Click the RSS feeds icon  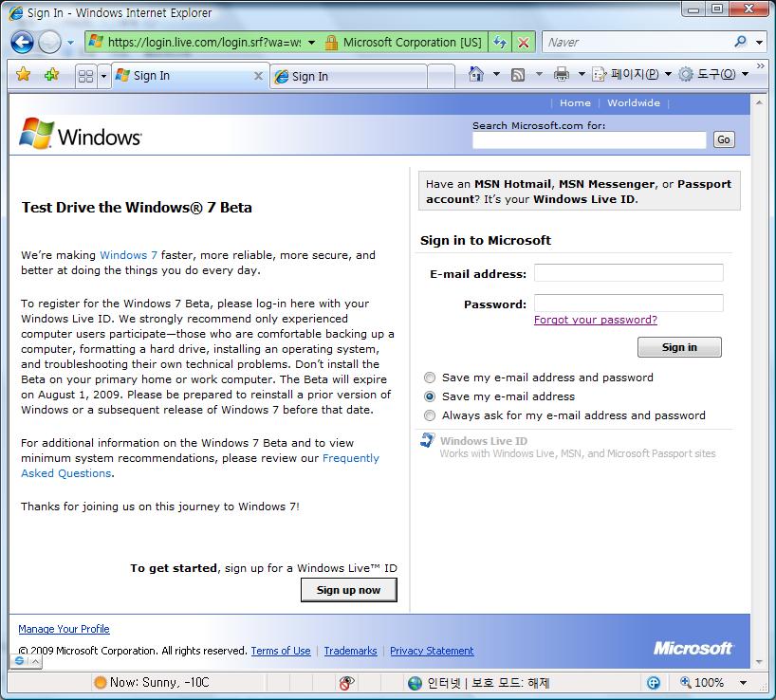518,75
